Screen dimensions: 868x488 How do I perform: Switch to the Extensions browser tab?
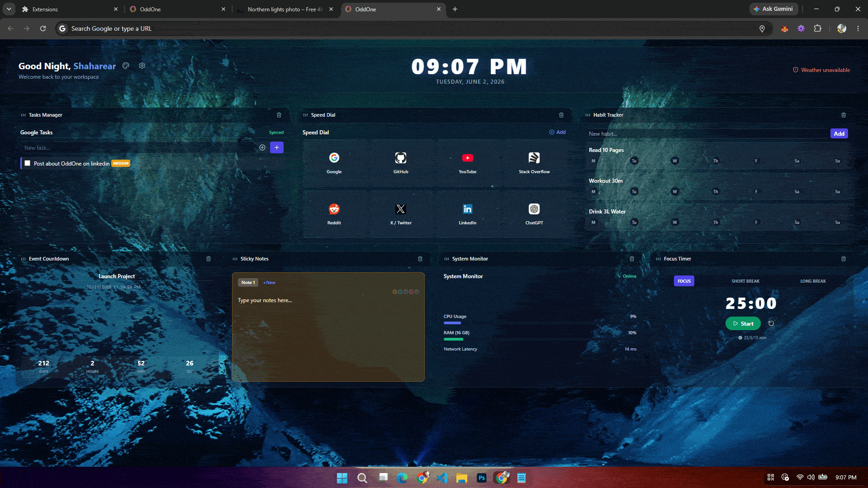coord(70,9)
